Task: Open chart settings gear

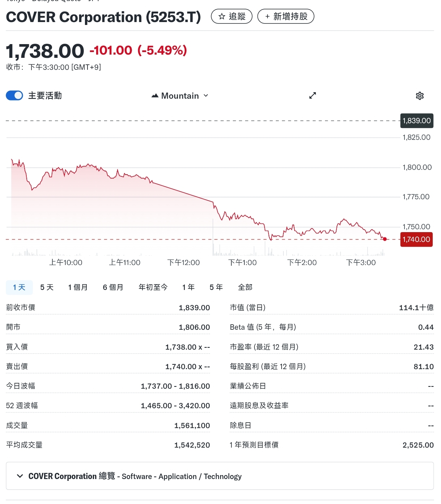Action: (420, 96)
